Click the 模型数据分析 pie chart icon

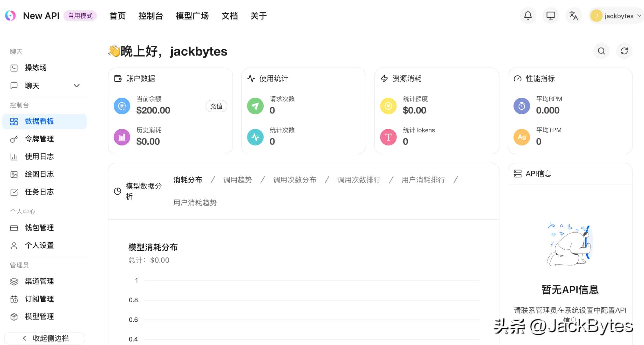(x=118, y=191)
